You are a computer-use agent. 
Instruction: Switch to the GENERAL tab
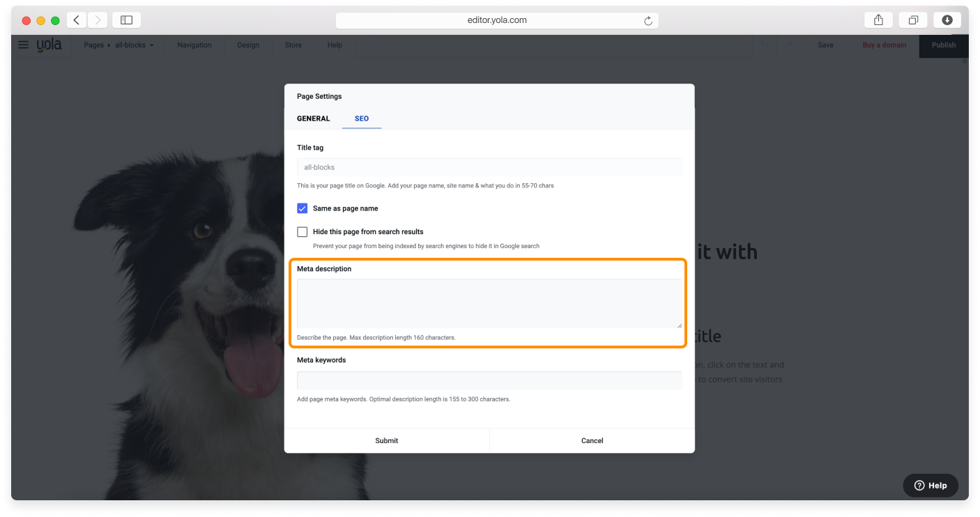pyautogui.click(x=312, y=118)
